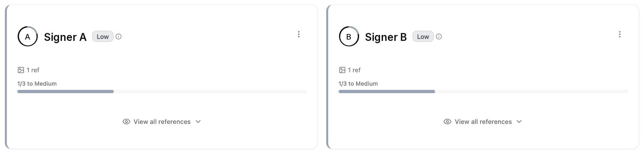The width and height of the screenshot is (644, 152).
Task: Select the Low badge on Signer A
Action: point(103,37)
